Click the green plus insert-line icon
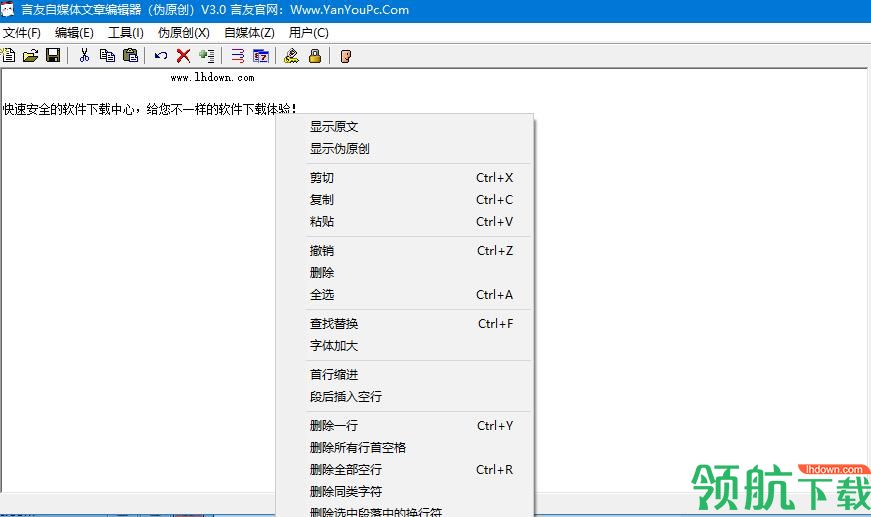This screenshot has height=517, width=871. coord(207,56)
